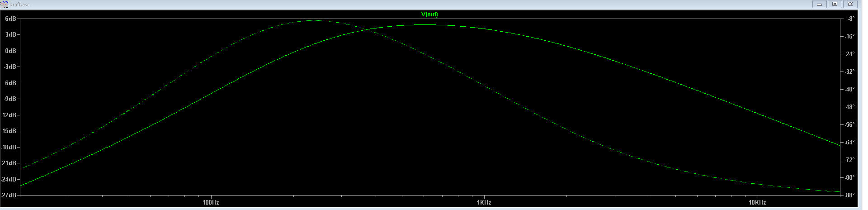This screenshot has height=210, width=868.
Task: Click the draft.asc window icon
Action: coord(4,4)
